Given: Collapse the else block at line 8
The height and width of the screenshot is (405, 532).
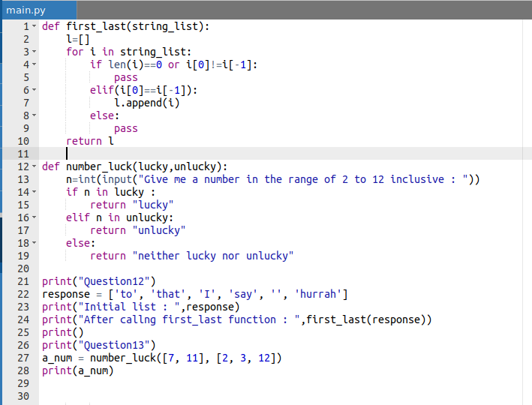Looking at the screenshot, I should click(x=35, y=115).
